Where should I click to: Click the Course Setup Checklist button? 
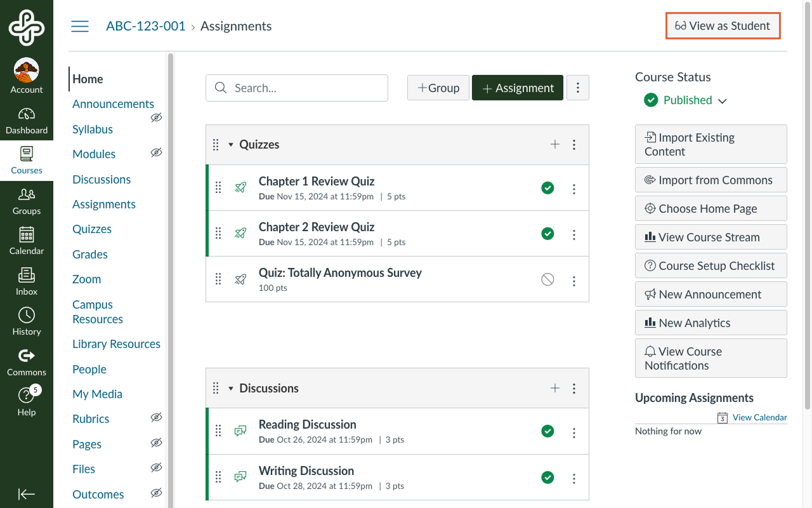tap(711, 265)
